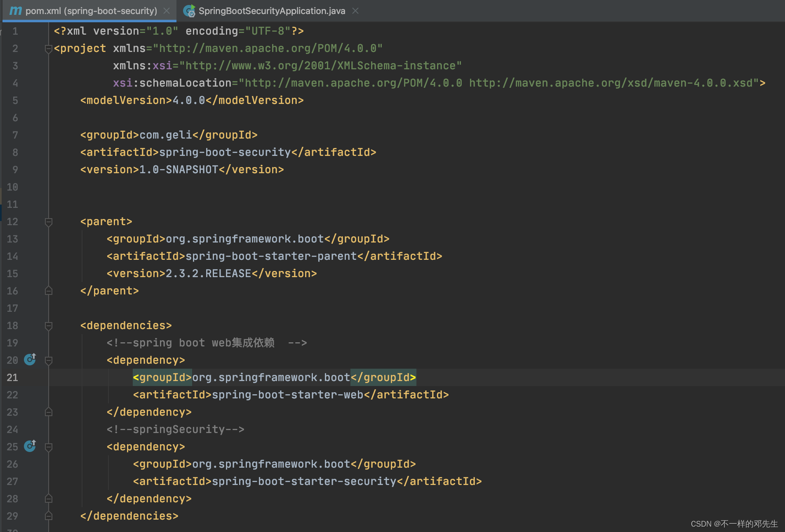
Task: Click Maven icon on pom.xml tab
Action: (x=15, y=11)
